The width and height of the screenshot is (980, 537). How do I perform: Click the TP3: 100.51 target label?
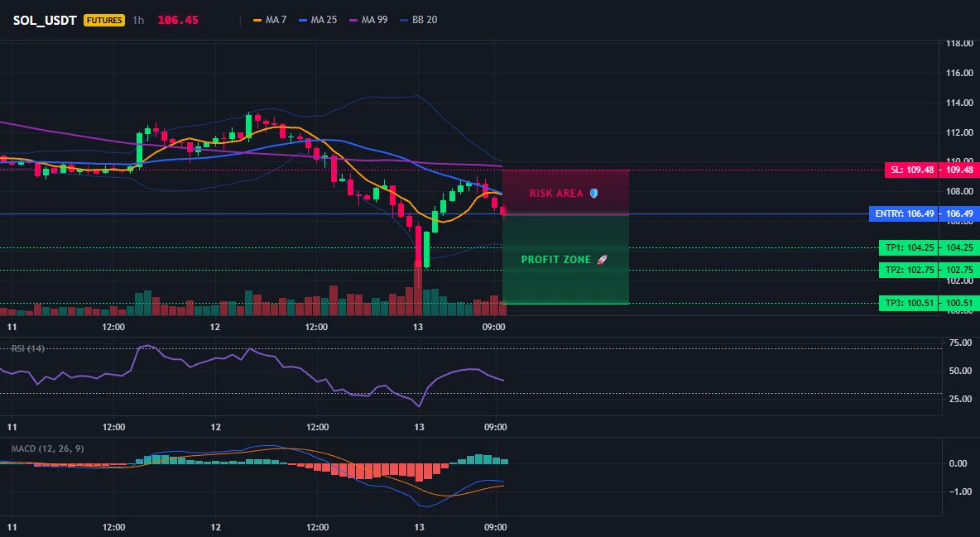coord(909,303)
